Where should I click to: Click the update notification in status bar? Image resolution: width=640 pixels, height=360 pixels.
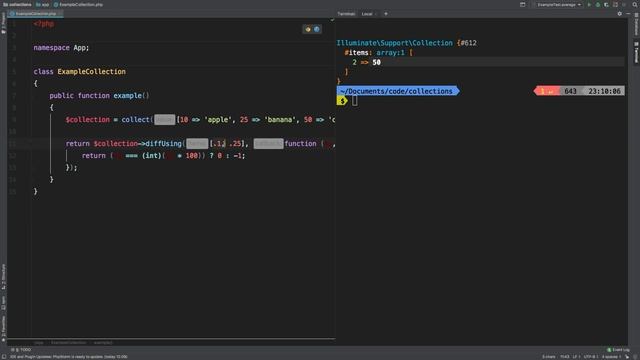pos(69,357)
